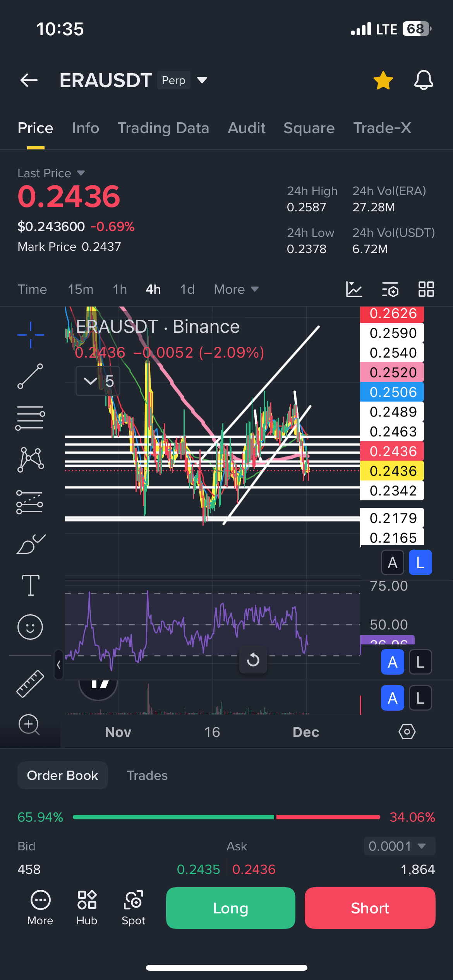Tap the green Long button

pos(231,908)
